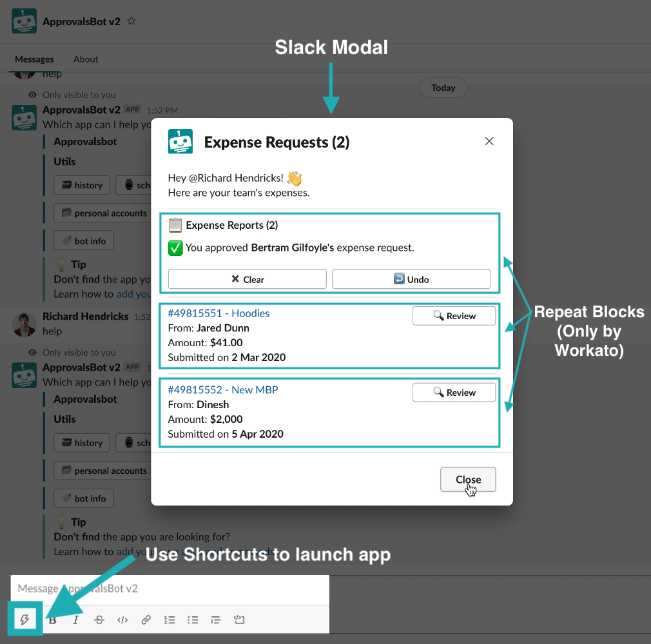The height and width of the screenshot is (644, 651).
Task: Close modal with the X icon
Action: (x=489, y=141)
